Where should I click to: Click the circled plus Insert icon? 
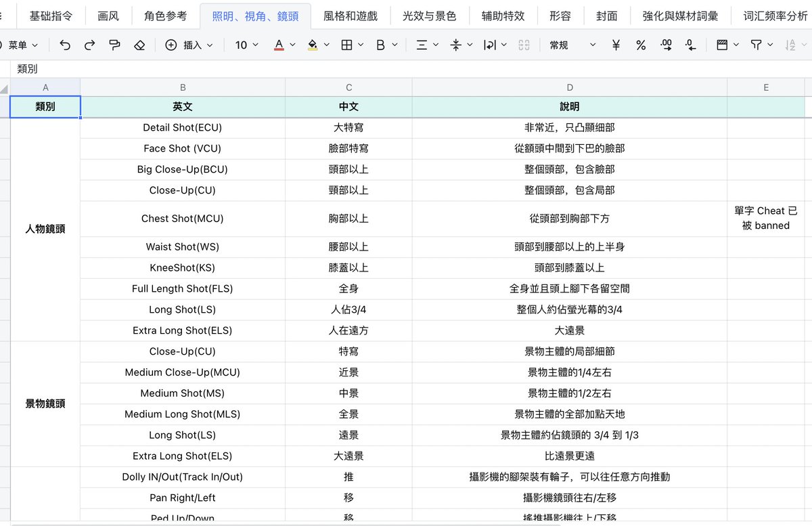tap(171, 45)
